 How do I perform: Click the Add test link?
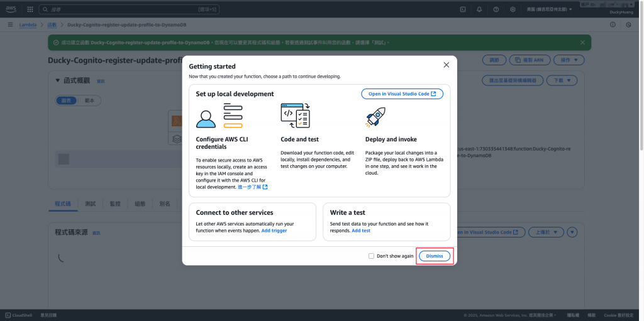tap(361, 231)
